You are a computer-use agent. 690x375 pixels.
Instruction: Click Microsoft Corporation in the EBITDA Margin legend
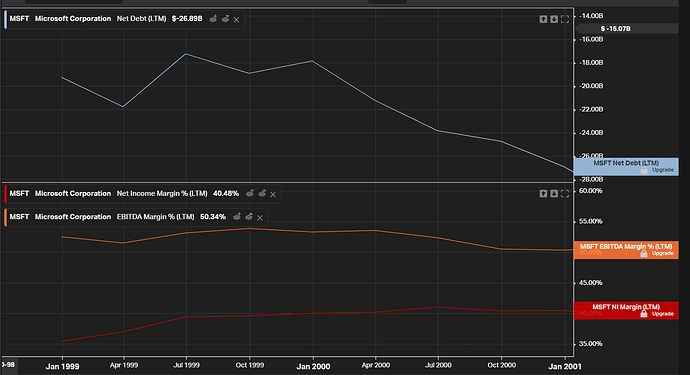click(73, 217)
